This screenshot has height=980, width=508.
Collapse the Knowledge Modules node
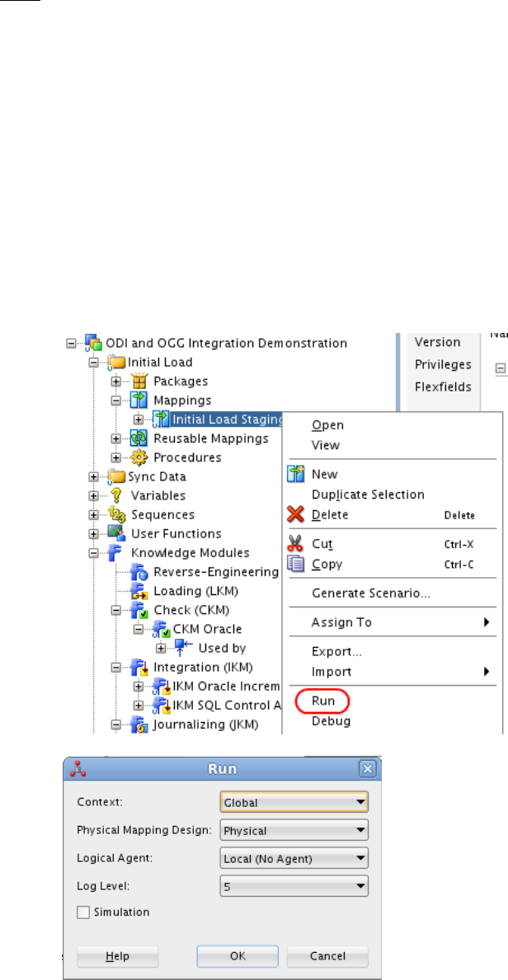[94, 553]
